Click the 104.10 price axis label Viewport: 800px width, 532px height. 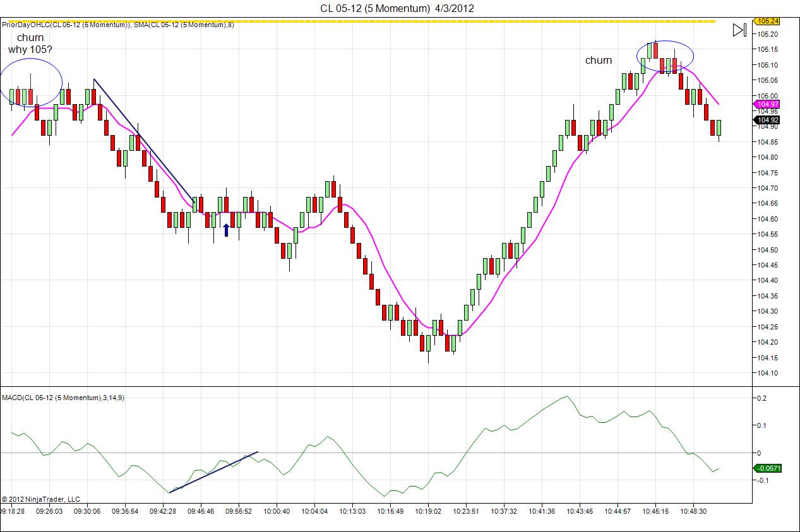coord(768,373)
